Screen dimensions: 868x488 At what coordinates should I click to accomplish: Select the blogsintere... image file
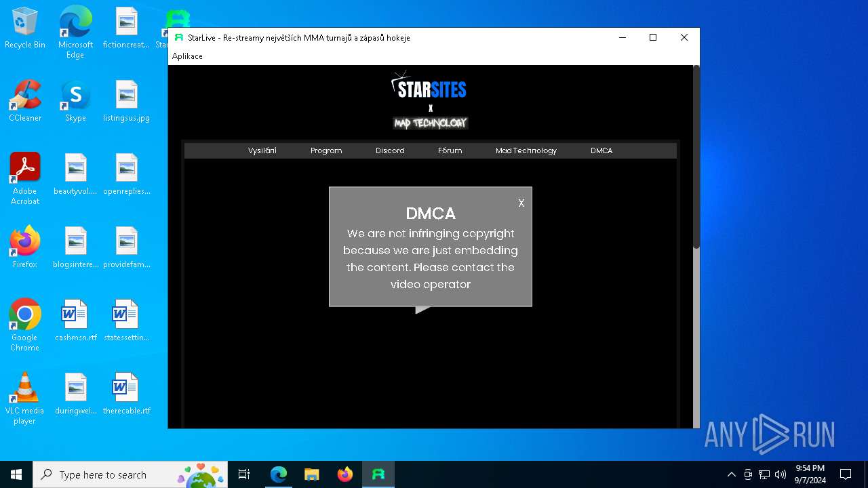pos(75,247)
